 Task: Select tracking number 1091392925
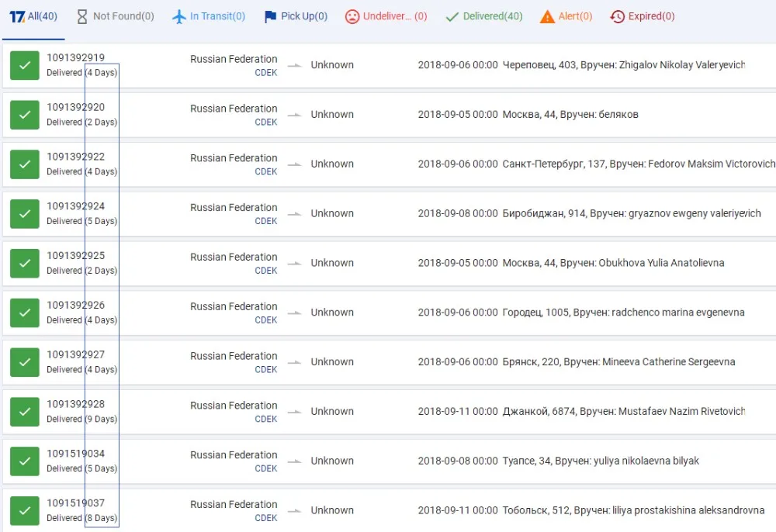76,256
